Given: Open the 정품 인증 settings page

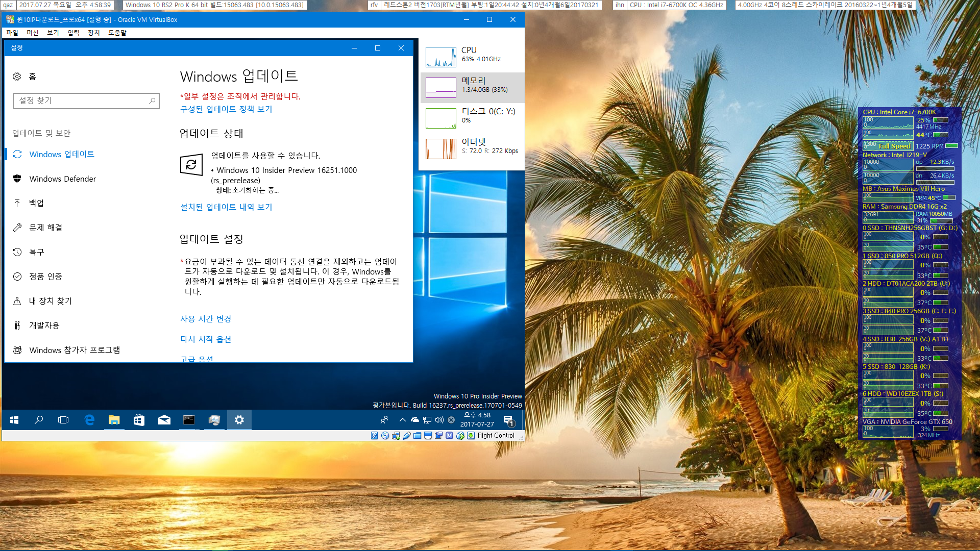Looking at the screenshot, I should click(x=45, y=277).
